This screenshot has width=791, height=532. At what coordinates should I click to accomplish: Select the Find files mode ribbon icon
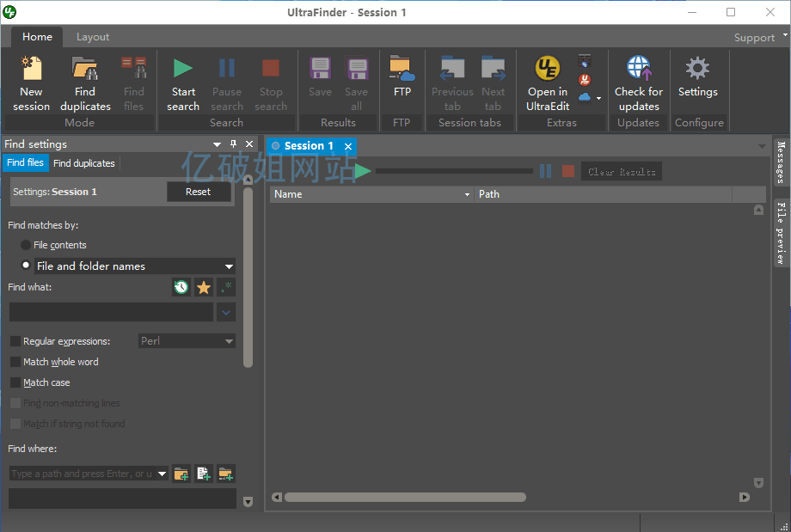(x=133, y=83)
